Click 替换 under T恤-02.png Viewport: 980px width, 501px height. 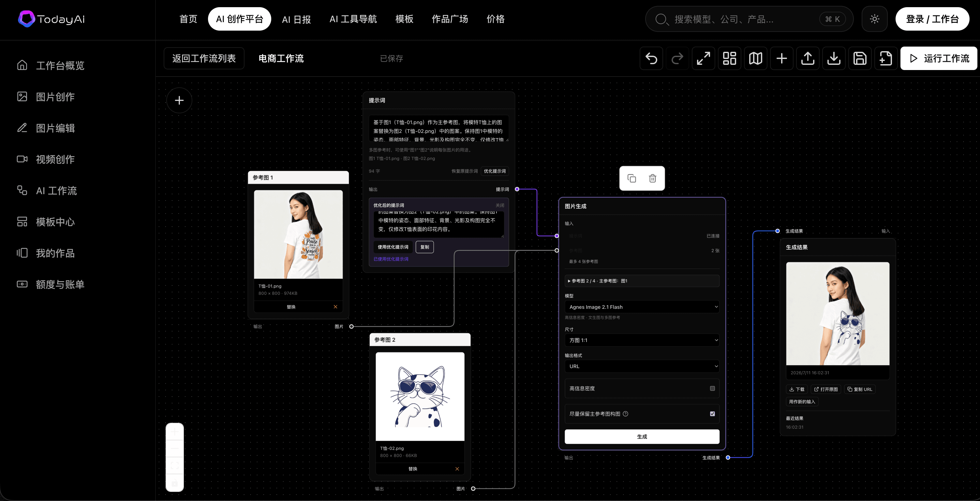coord(413,469)
